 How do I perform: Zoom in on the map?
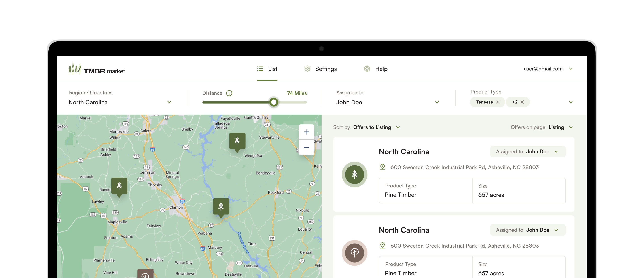307,132
